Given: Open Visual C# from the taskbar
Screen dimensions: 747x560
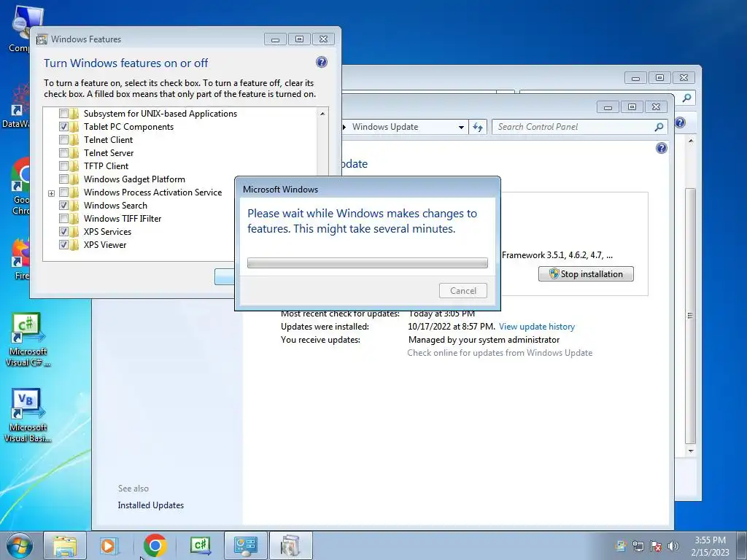Looking at the screenshot, I should pos(200,545).
